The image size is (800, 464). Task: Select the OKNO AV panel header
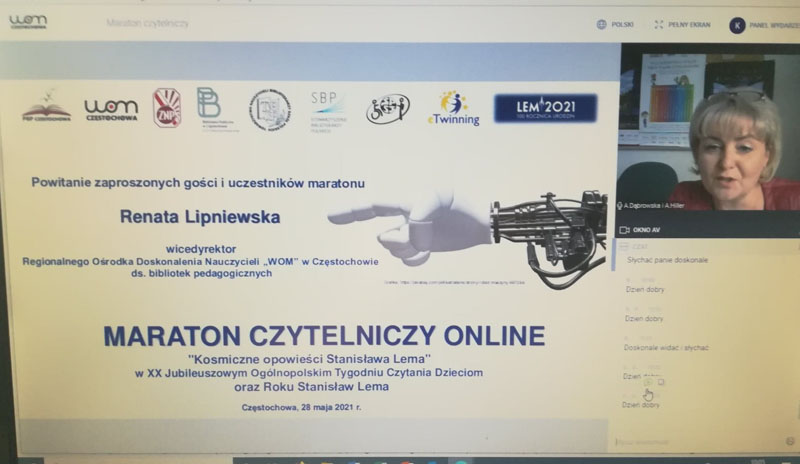pos(647,229)
